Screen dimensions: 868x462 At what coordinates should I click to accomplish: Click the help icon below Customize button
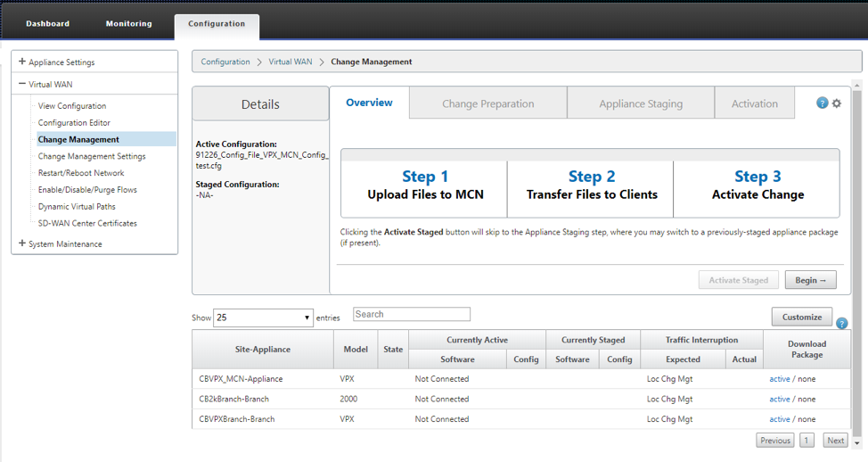841,324
